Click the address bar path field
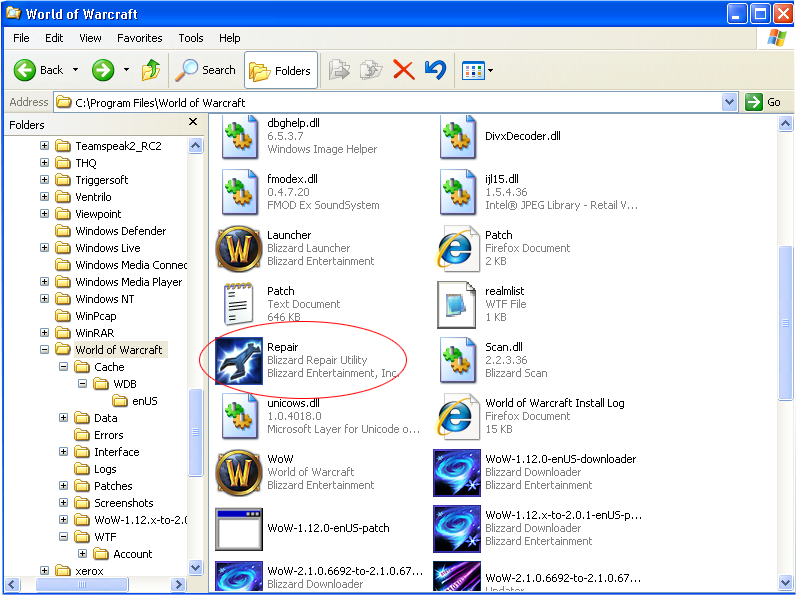This screenshot has height=595, width=796. [x=388, y=103]
